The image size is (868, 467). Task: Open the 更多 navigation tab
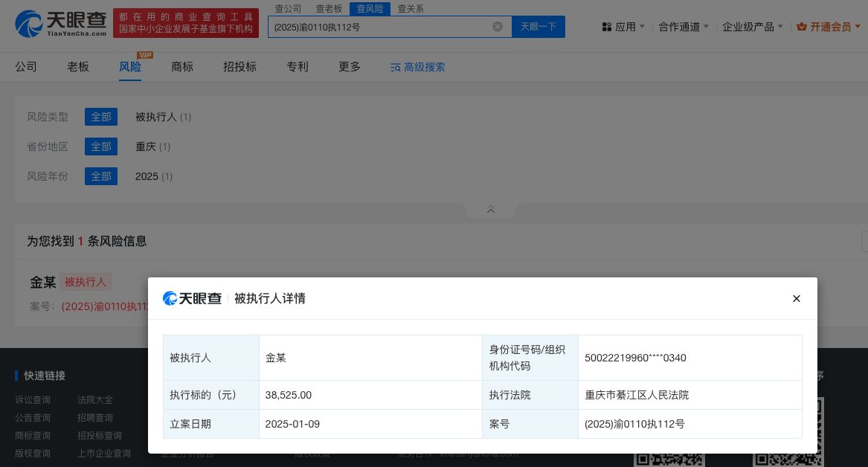(350, 67)
